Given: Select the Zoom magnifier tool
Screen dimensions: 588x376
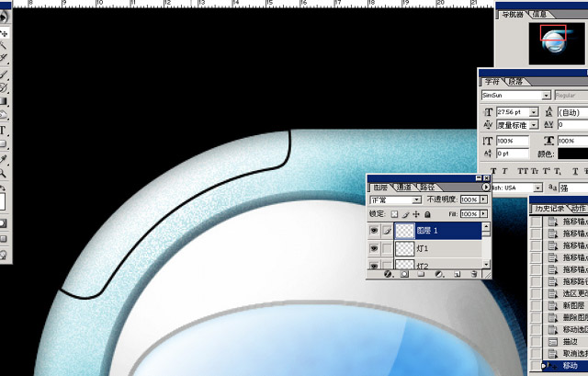Looking at the screenshot, I should [x=3, y=173].
